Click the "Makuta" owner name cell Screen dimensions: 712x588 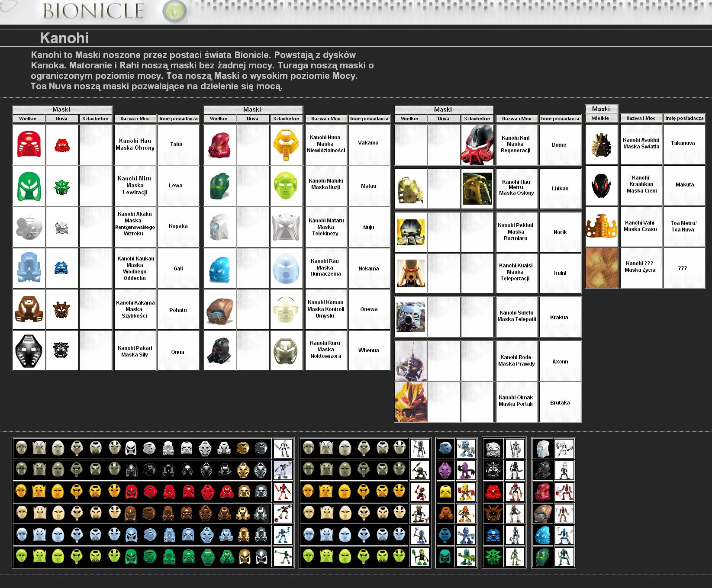tap(685, 185)
